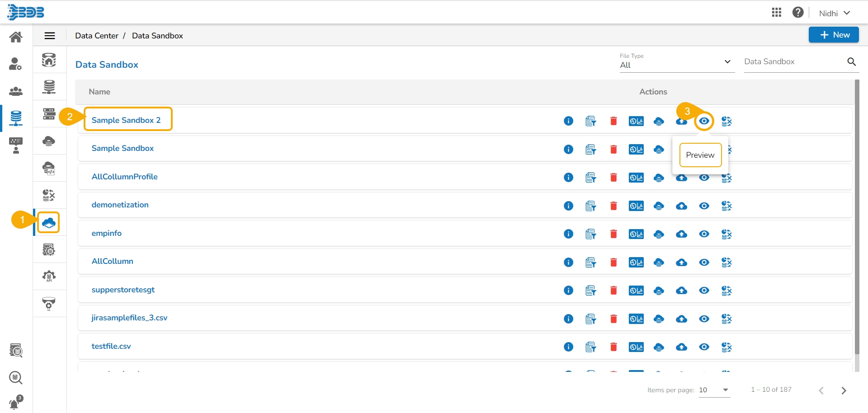Delete the demonetization sandbox file
This screenshot has height=413, width=868.
[613, 206]
